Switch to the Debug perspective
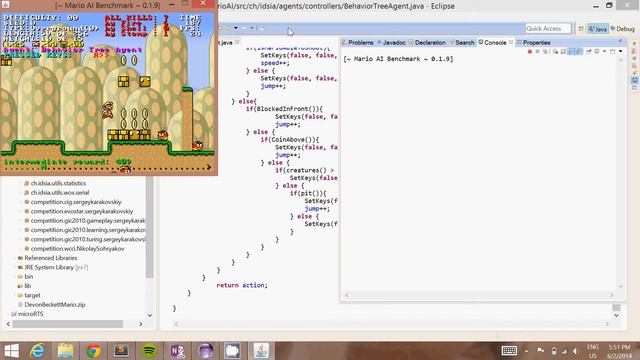This screenshot has width=640, height=360. [x=622, y=29]
